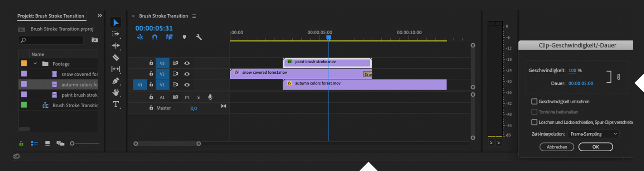
Task: Select the Hand tool
Action: tap(116, 92)
